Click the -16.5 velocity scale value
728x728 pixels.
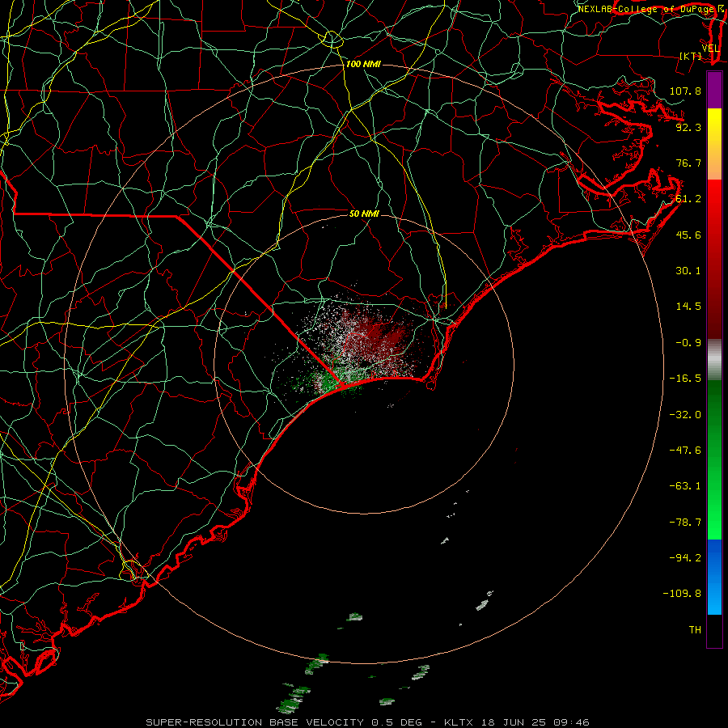click(685, 378)
